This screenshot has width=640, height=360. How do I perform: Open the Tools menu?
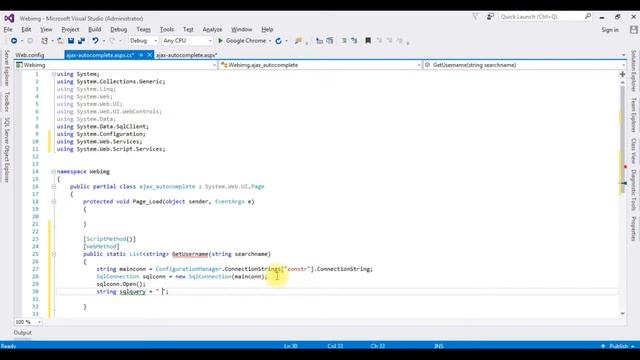[167, 29]
